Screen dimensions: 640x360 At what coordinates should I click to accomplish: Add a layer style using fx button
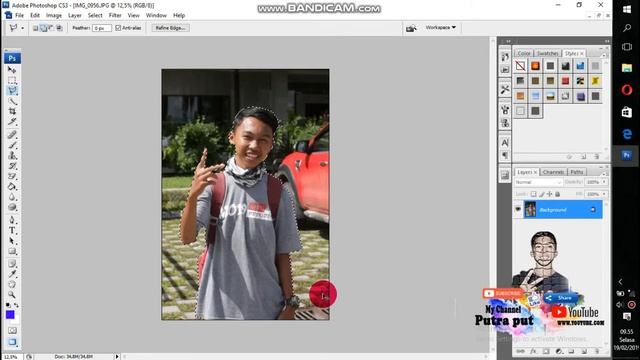(533, 351)
